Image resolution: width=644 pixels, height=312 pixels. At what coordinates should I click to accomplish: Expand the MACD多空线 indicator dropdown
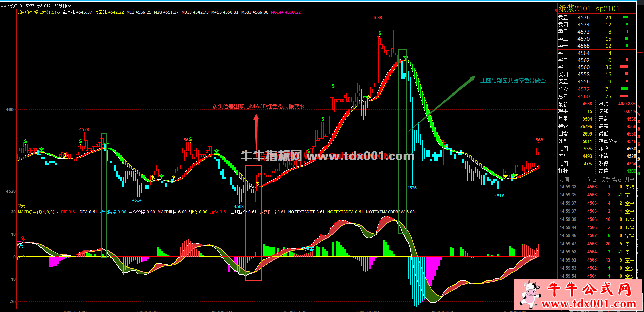coord(57,212)
